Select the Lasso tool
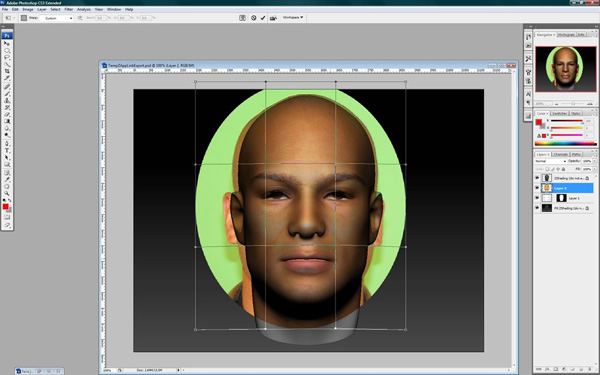Viewport: 600px width, 375px height. click(7, 57)
